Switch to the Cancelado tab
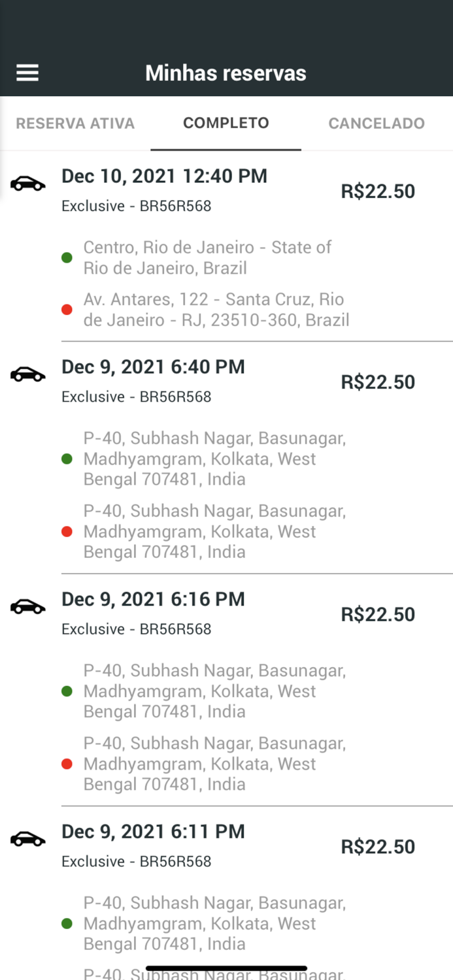Image resolution: width=453 pixels, height=980 pixels. pyautogui.click(x=377, y=123)
